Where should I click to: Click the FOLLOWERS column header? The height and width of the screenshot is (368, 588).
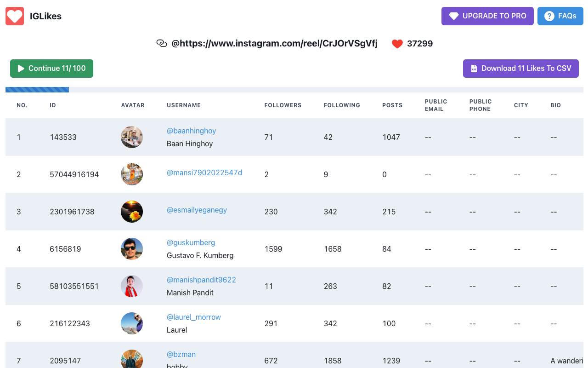(x=283, y=105)
